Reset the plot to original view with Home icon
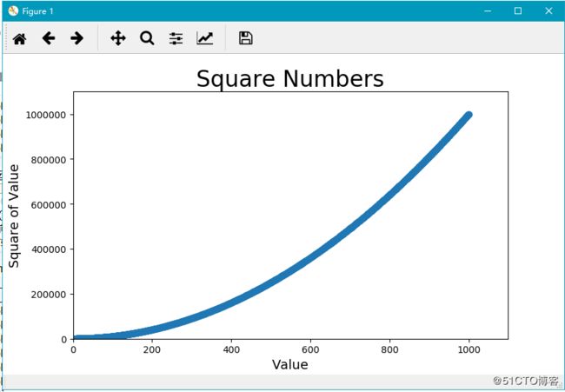Image resolution: width=565 pixels, height=392 pixels. coord(19,38)
